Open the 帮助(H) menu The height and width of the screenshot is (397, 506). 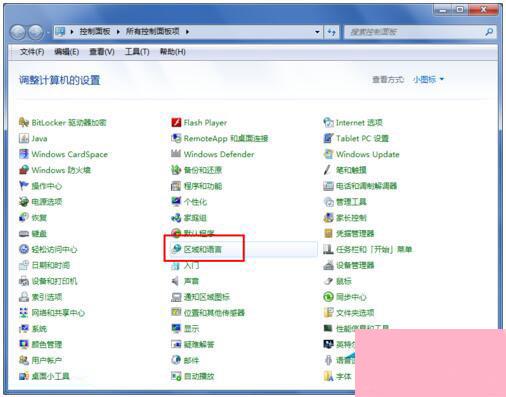pyautogui.click(x=172, y=52)
